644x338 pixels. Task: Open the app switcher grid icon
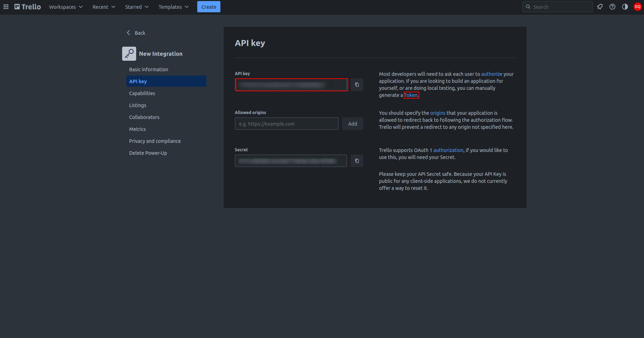[x=6, y=7]
